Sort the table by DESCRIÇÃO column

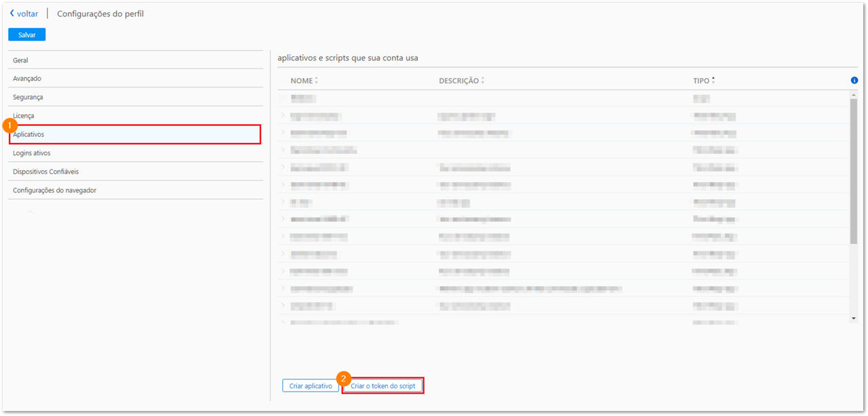pyautogui.click(x=461, y=81)
